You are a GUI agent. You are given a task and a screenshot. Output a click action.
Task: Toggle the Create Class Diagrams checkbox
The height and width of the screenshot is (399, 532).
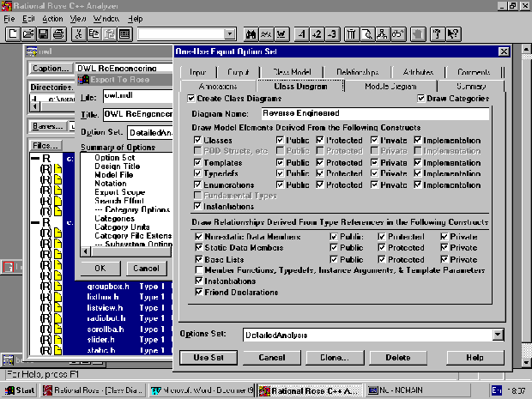191,99
